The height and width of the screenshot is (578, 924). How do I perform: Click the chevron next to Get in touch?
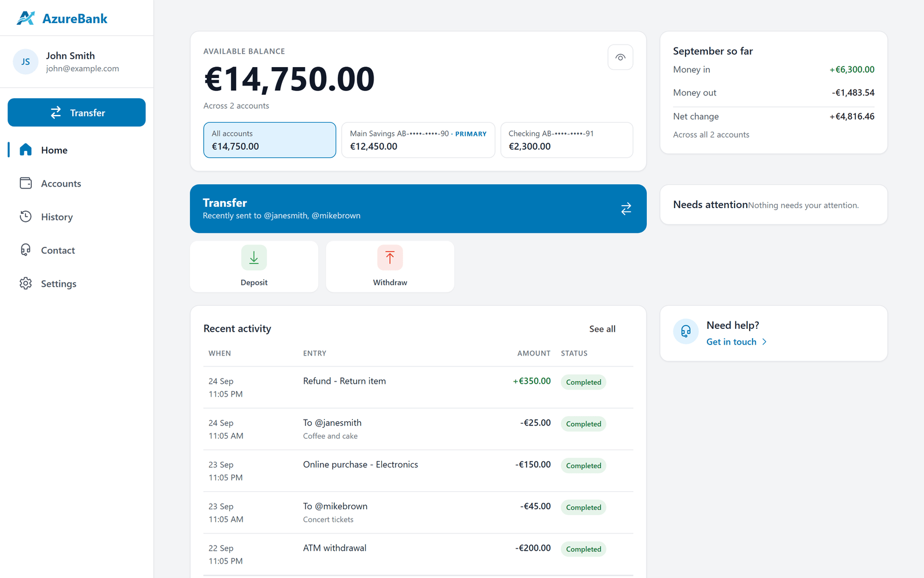tap(764, 342)
